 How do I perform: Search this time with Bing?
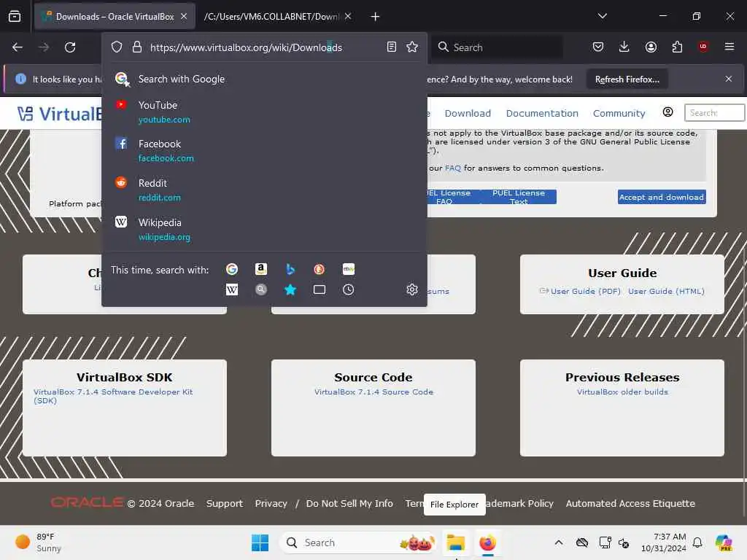290,270
